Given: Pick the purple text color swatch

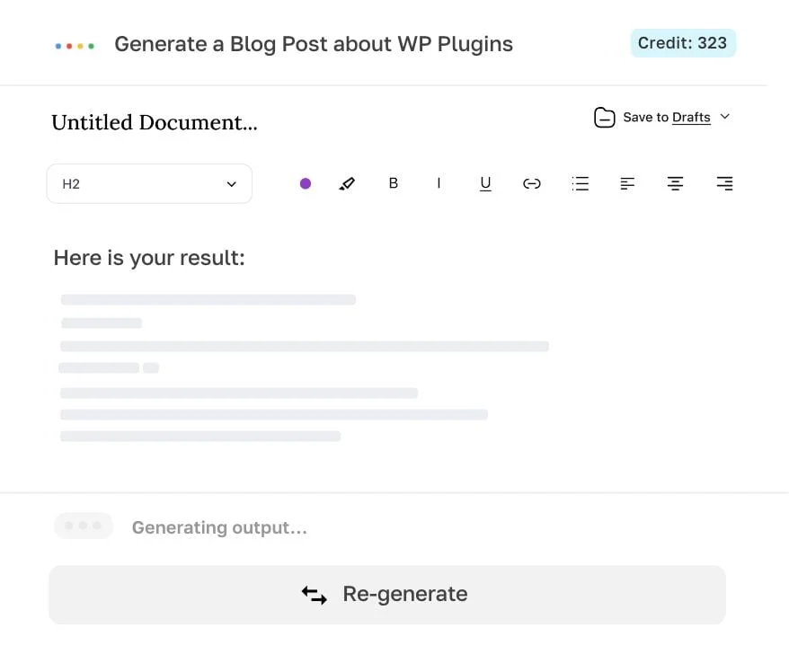Looking at the screenshot, I should pos(306,183).
